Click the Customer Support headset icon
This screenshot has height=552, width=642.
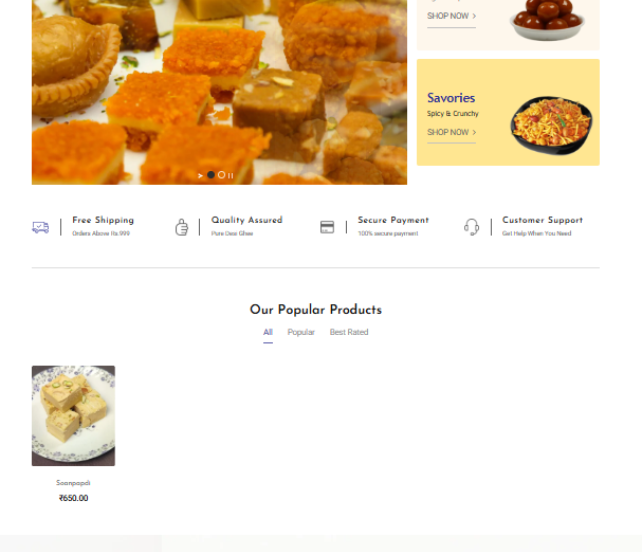472,227
